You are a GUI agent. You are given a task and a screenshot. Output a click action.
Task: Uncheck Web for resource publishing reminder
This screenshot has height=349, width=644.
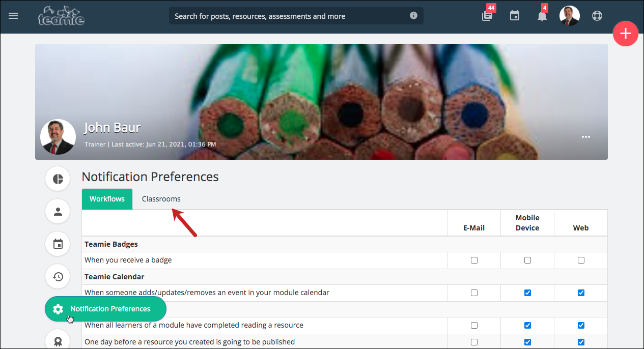pyautogui.click(x=581, y=342)
